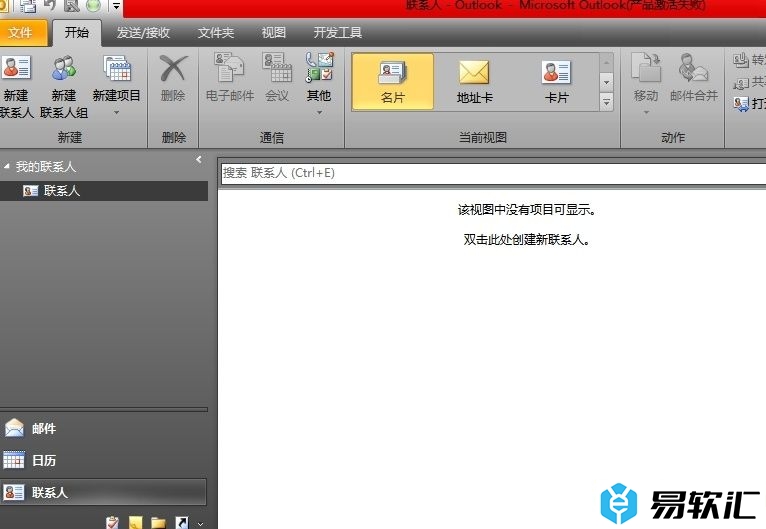Click the 搜索 联系人 search box
Image resolution: width=766 pixels, height=529 pixels.
click(493, 173)
